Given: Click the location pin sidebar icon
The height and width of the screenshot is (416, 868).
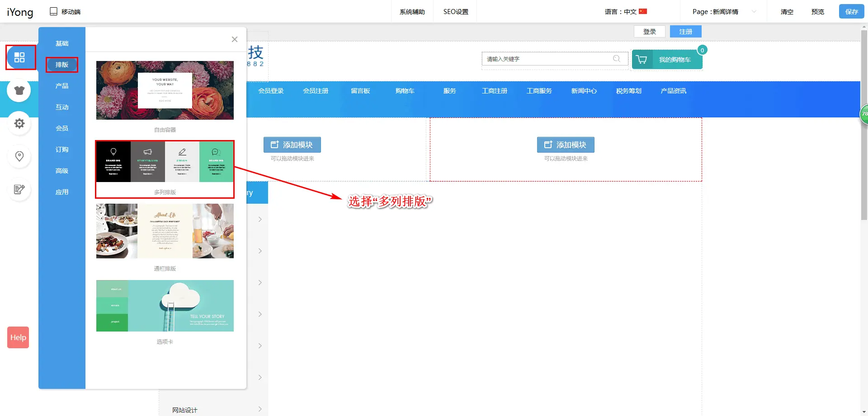Looking at the screenshot, I should [x=19, y=156].
